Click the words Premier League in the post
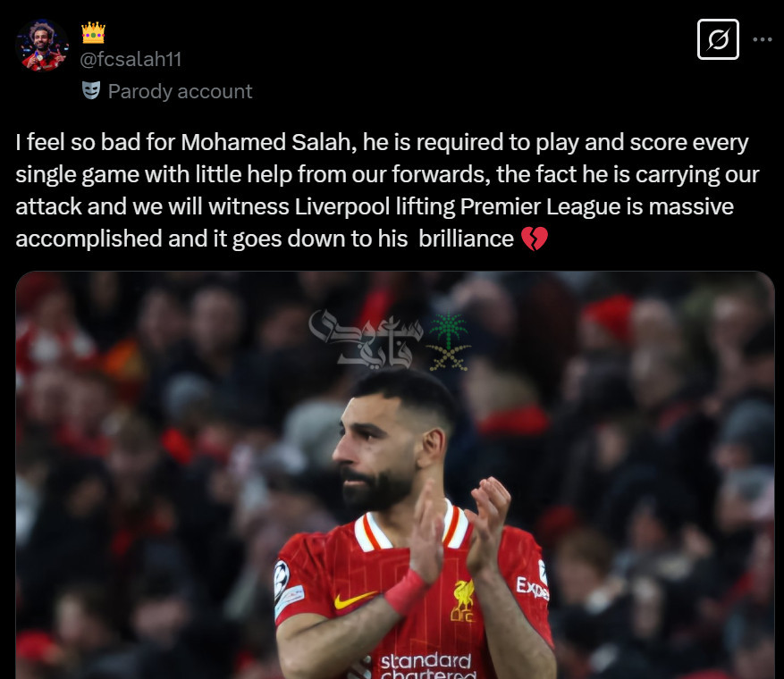The height and width of the screenshot is (679, 784). 540,206
